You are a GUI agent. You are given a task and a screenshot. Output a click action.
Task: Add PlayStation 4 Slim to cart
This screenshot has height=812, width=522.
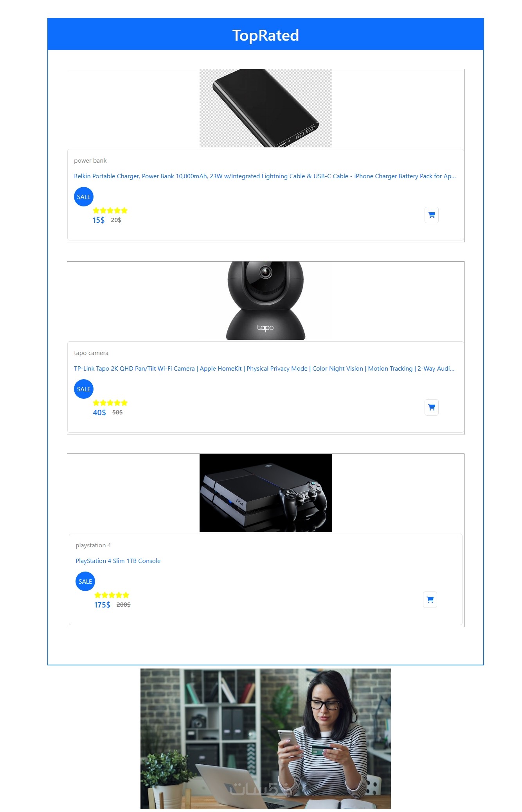(x=430, y=600)
